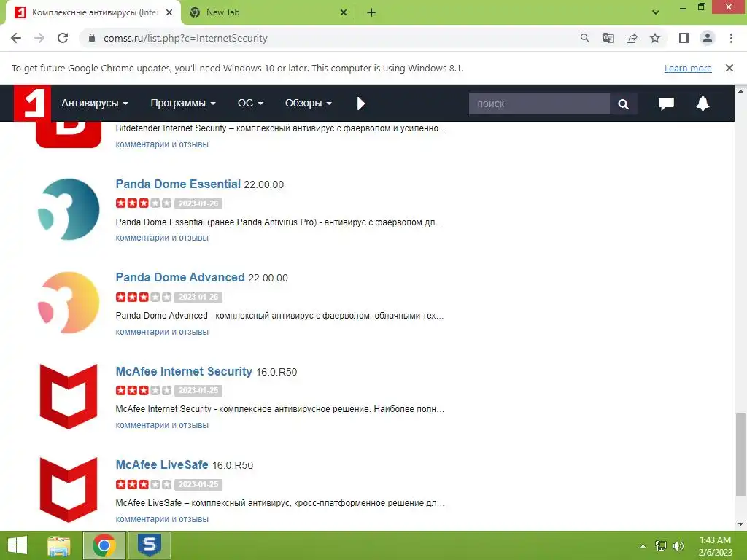Click the scrollbar up arrow
The width and height of the screenshot is (747, 560).
(x=740, y=90)
